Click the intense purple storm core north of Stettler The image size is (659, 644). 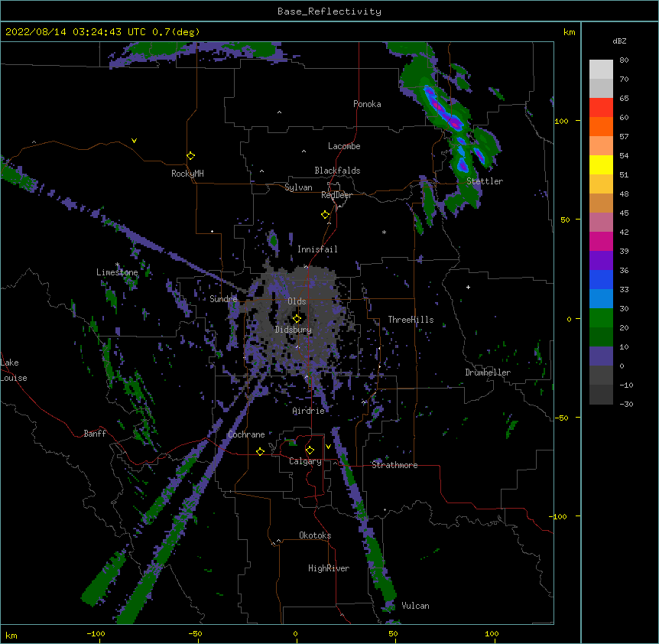coord(455,123)
